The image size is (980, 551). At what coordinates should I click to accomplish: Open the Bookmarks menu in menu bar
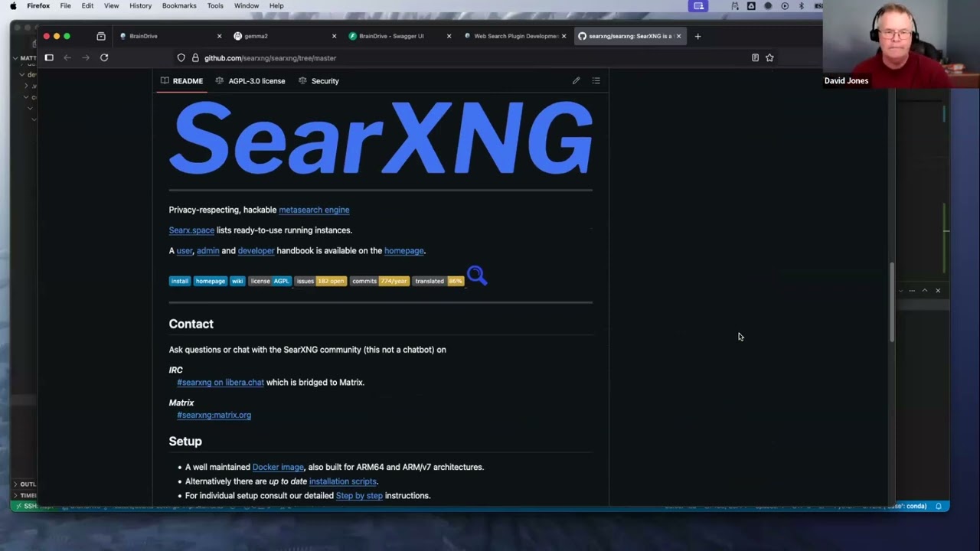(179, 5)
